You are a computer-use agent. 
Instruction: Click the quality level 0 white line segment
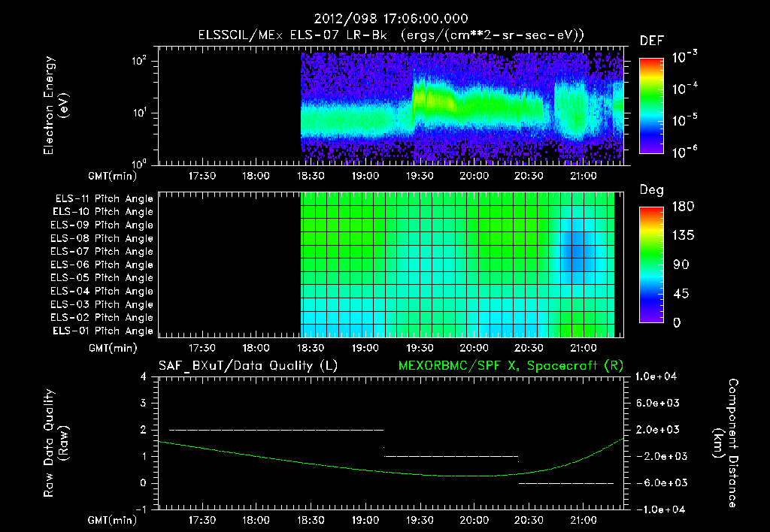click(x=566, y=483)
